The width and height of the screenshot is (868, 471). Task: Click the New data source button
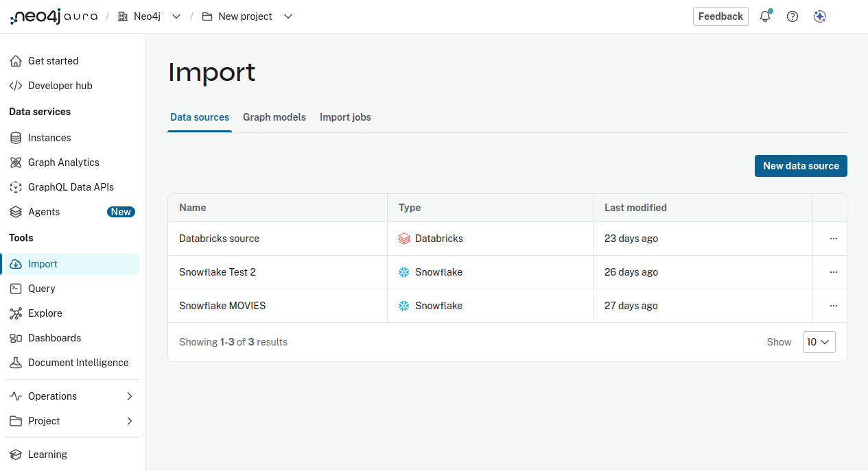point(801,166)
